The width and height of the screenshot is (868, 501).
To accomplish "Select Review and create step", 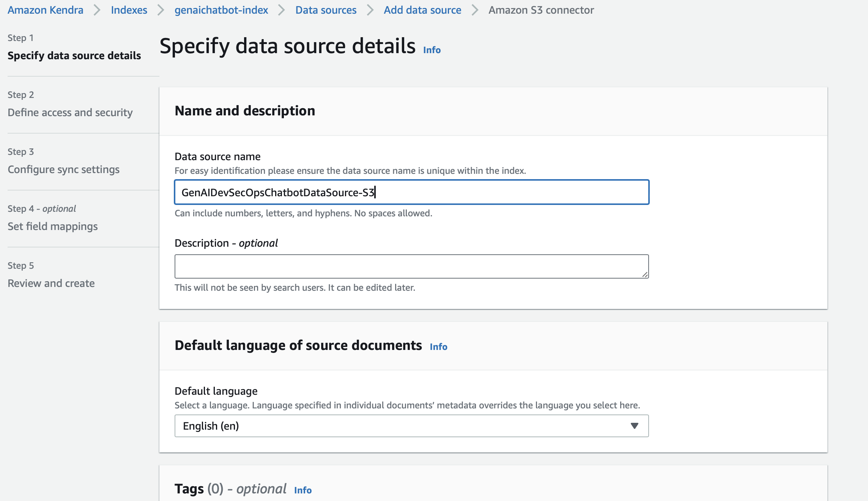I will point(51,283).
